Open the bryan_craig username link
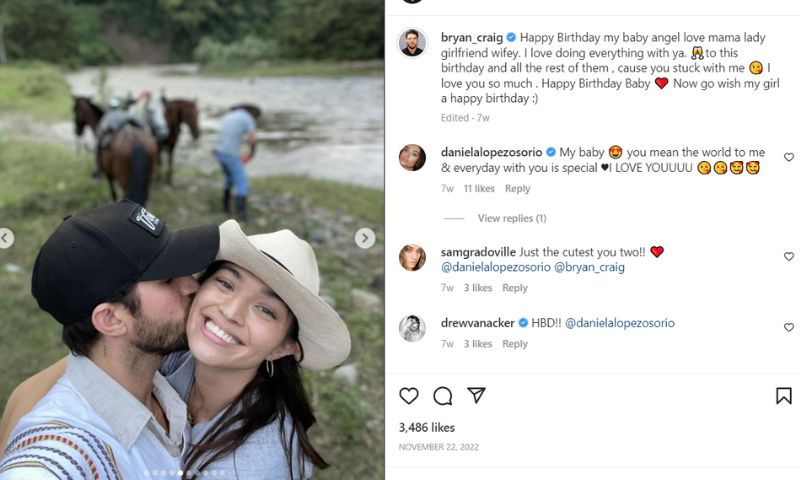The width and height of the screenshot is (800, 480). coord(470,37)
